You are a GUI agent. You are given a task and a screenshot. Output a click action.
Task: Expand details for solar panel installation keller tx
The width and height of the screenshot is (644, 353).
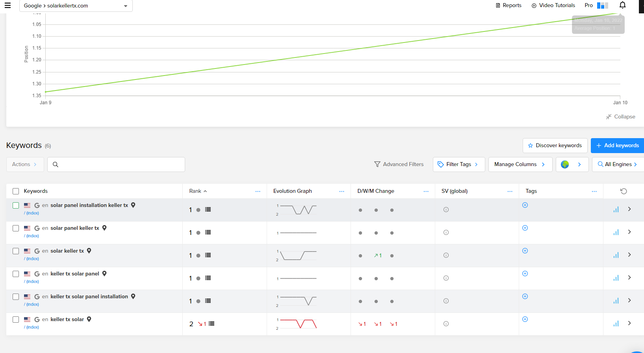click(x=629, y=209)
